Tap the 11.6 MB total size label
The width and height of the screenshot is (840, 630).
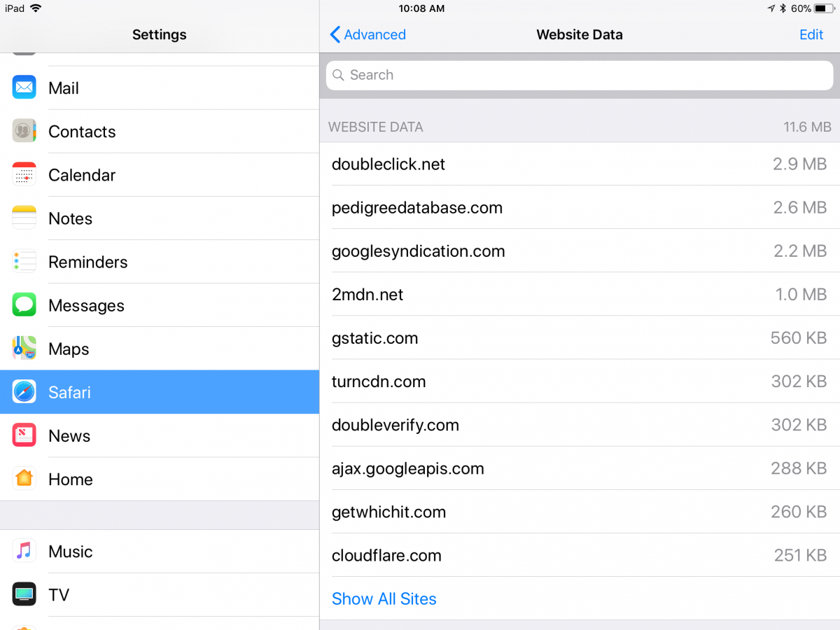(x=807, y=127)
